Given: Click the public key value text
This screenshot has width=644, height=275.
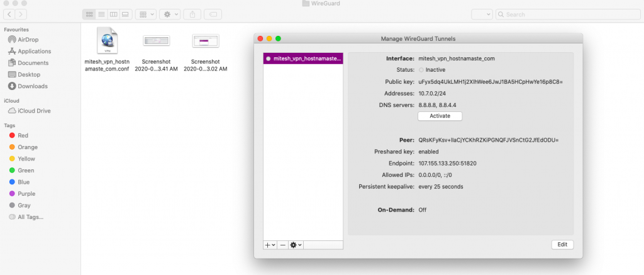Looking at the screenshot, I should coord(491,82).
